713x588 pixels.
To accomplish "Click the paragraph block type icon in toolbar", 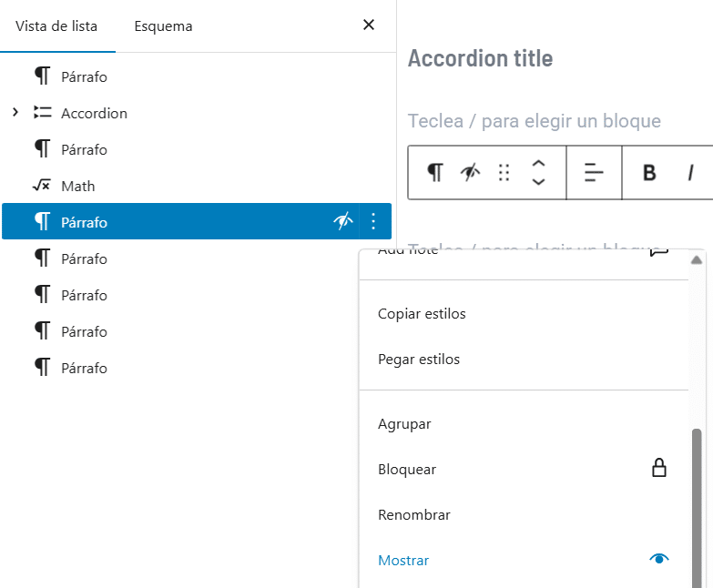I will coord(436,172).
